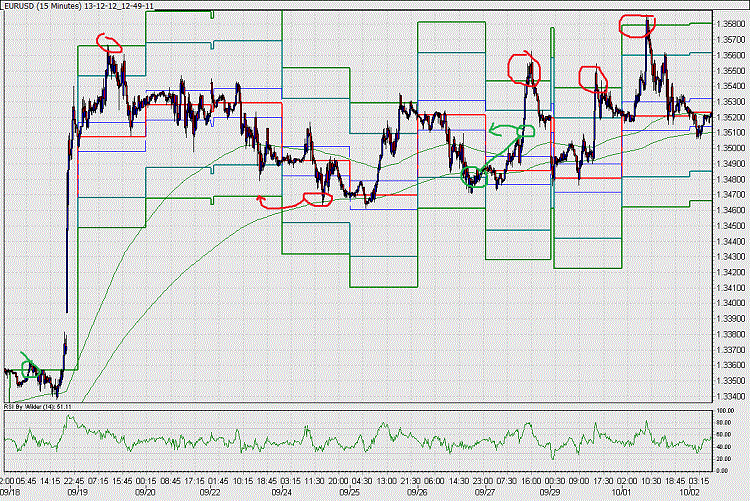Click the red circle above the 17:30 price spike
The width and height of the screenshot is (750, 501).
click(x=593, y=79)
